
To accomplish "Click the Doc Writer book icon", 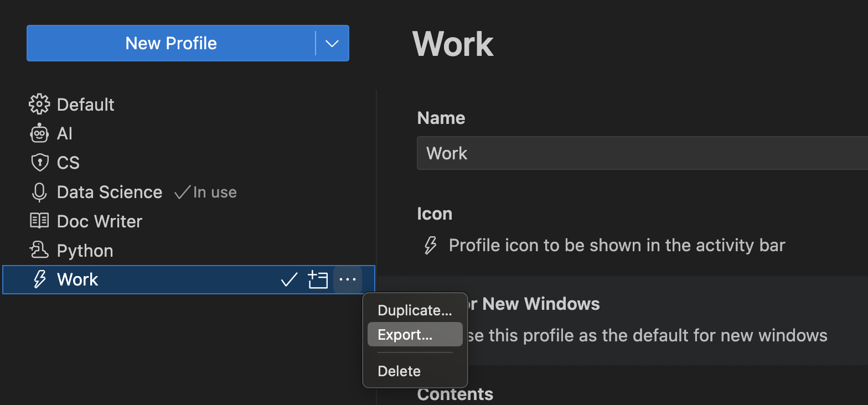I will 39,221.
